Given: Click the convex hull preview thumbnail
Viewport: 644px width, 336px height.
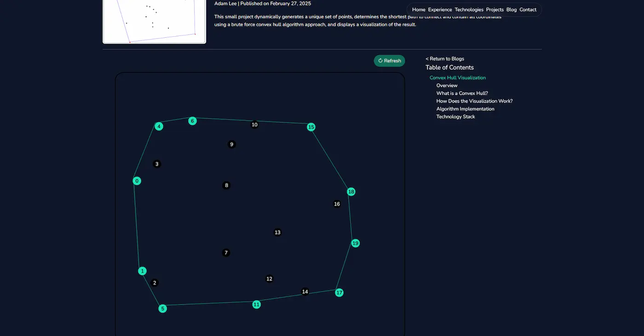Looking at the screenshot, I should 154,21.
